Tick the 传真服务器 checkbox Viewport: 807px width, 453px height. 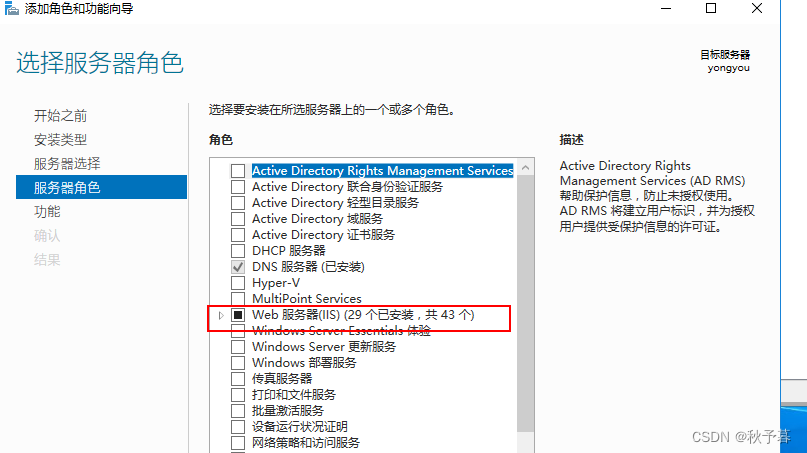pyautogui.click(x=238, y=379)
